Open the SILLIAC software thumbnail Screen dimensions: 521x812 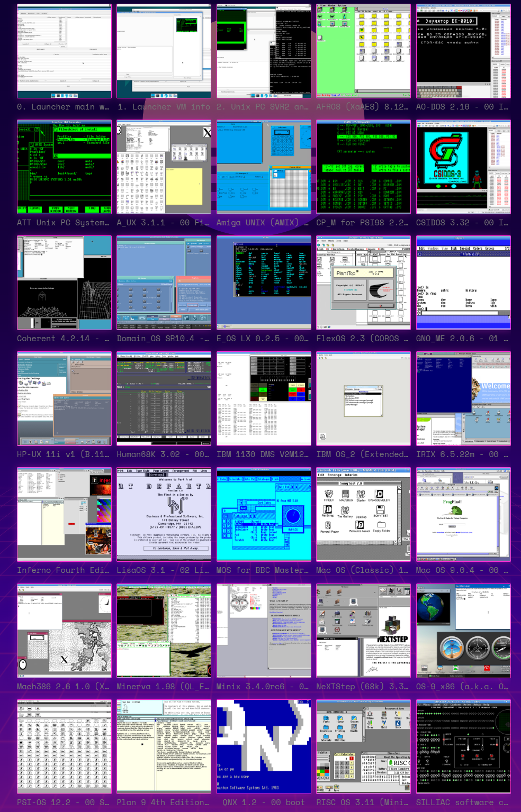coord(463,747)
